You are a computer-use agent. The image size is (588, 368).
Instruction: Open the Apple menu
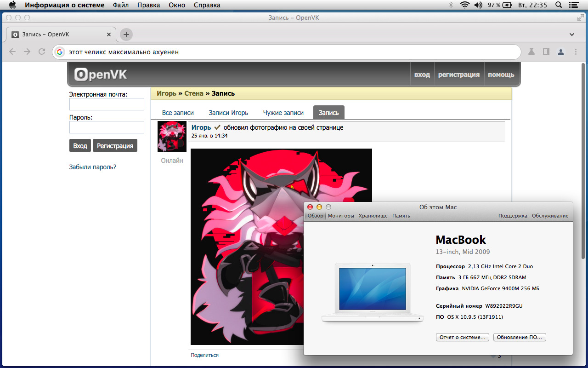tap(12, 5)
